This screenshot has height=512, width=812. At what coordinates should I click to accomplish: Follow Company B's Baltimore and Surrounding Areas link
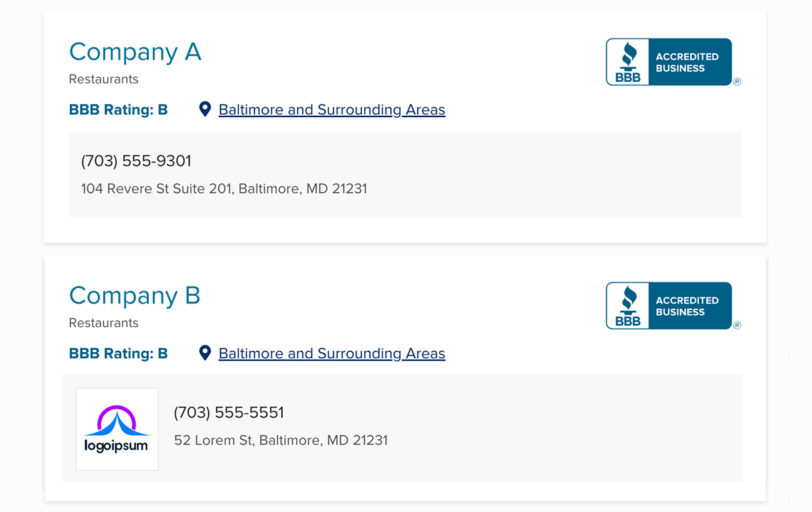pyautogui.click(x=332, y=354)
